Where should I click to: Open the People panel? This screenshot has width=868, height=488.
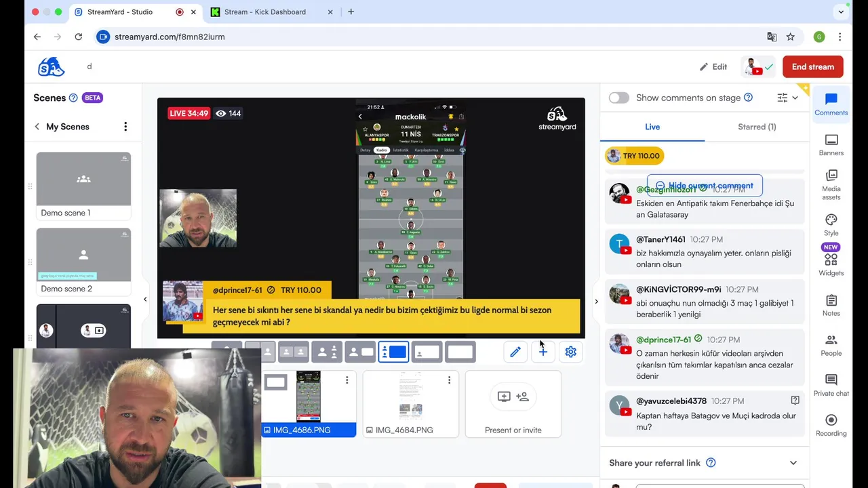coord(831,345)
